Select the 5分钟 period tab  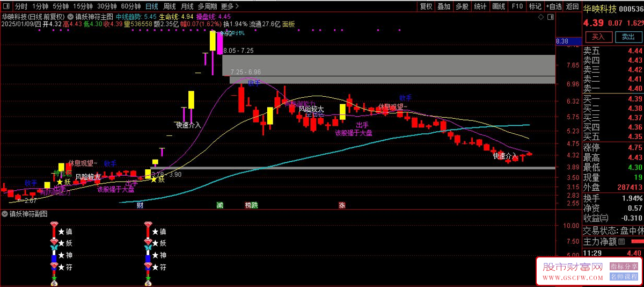tap(61, 6)
